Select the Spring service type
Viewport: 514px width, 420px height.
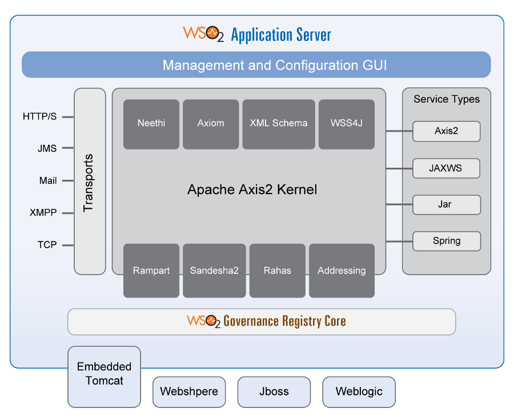pyautogui.click(x=446, y=241)
